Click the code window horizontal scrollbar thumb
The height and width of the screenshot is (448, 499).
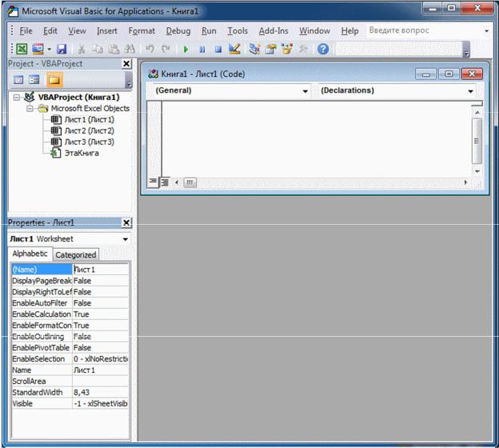[190, 182]
